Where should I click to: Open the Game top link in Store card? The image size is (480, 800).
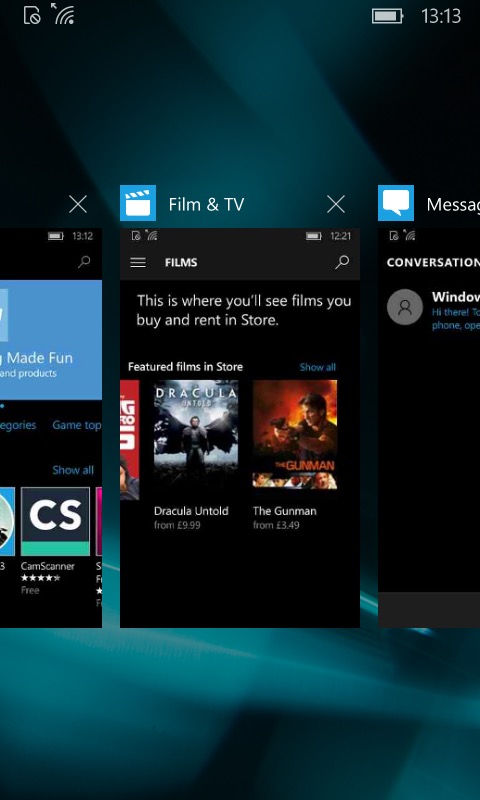tap(77, 425)
